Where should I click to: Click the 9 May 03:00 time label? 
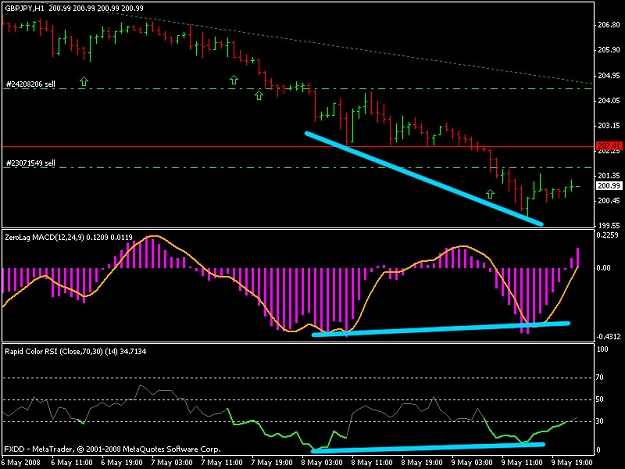coord(472,463)
